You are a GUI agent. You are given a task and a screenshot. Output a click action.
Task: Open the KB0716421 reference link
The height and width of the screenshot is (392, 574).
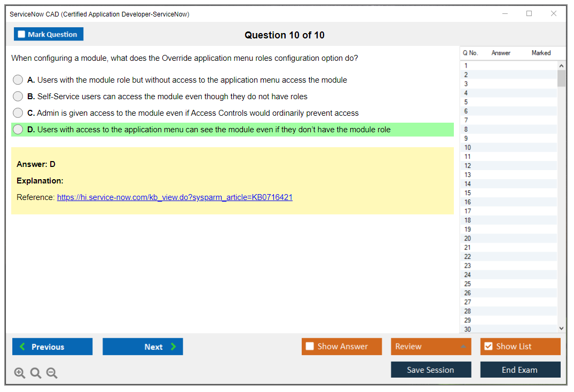(x=175, y=197)
